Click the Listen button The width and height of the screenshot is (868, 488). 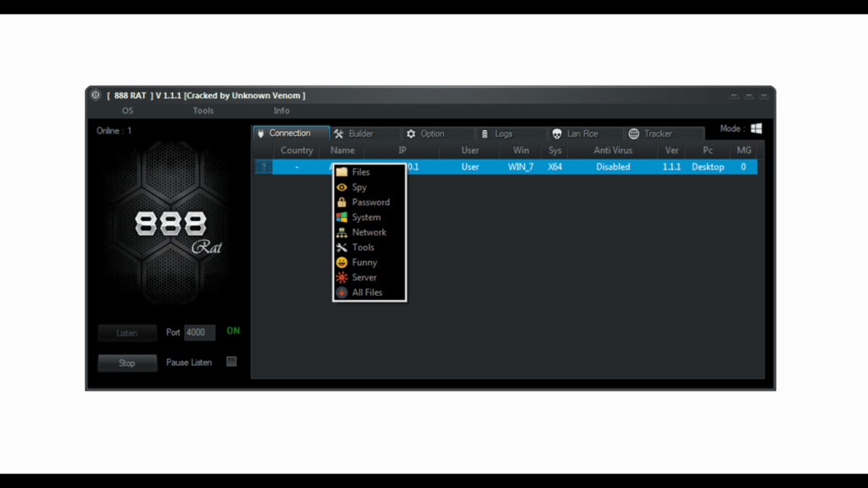coord(127,333)
